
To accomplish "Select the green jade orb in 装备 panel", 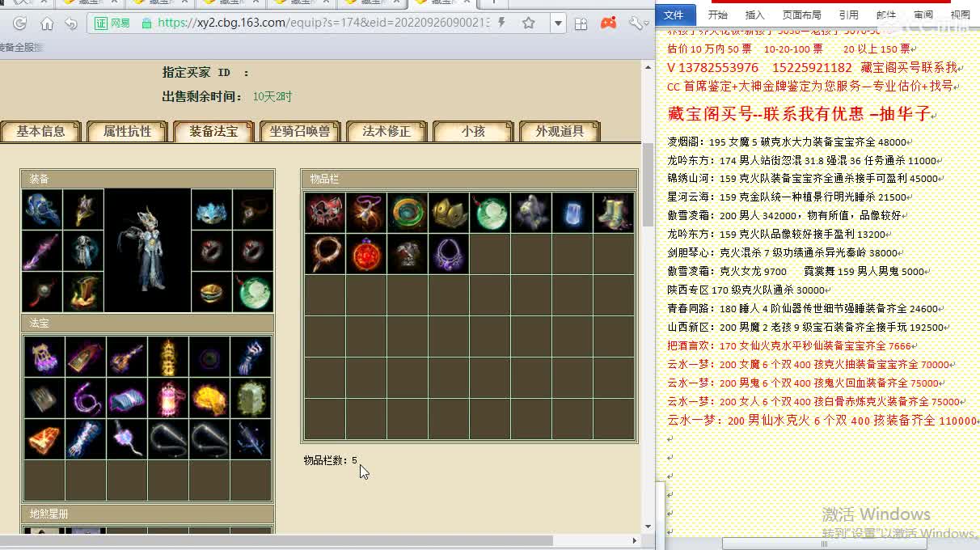I will [x=252, y=292].
